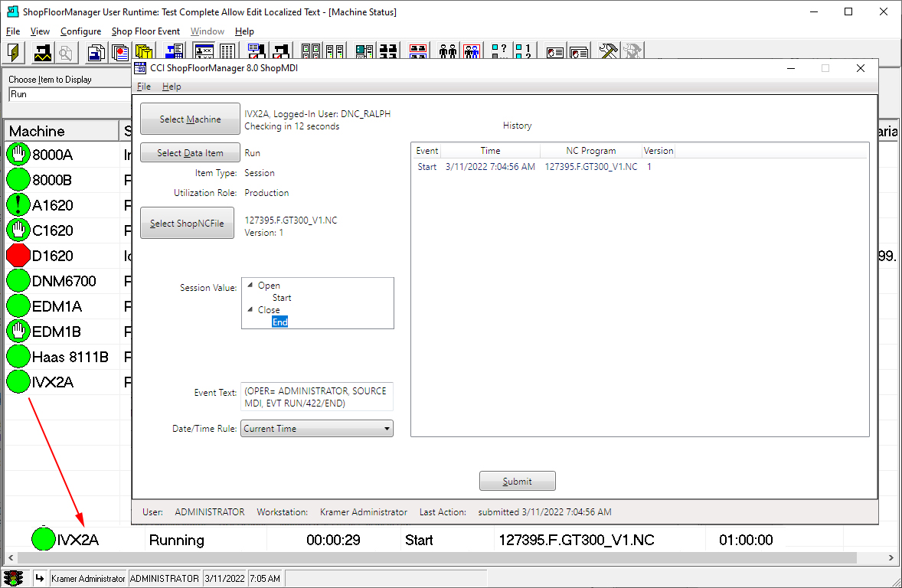Select the Start history row from 7:04:56 AM
The image size is (902, 588).
535,167
